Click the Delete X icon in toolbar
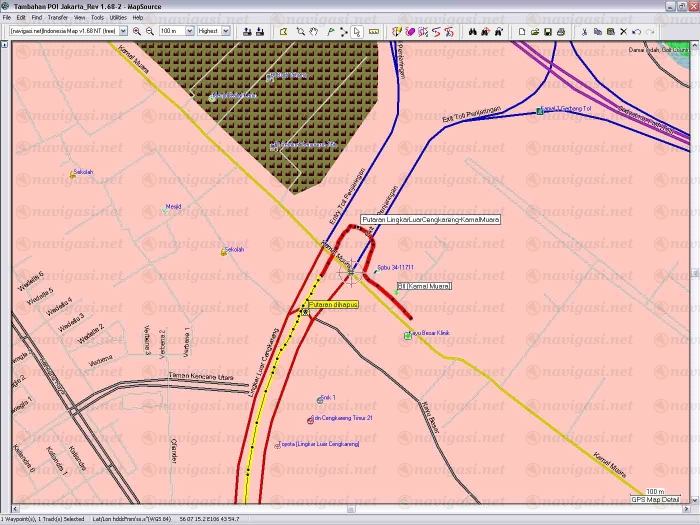 (623, 31)
